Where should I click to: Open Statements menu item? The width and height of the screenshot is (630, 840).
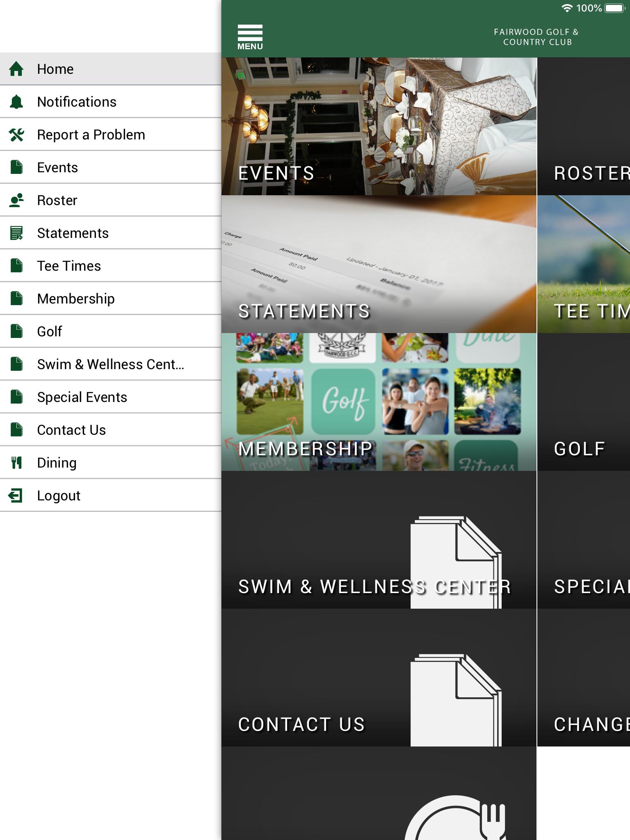[111, 233]
